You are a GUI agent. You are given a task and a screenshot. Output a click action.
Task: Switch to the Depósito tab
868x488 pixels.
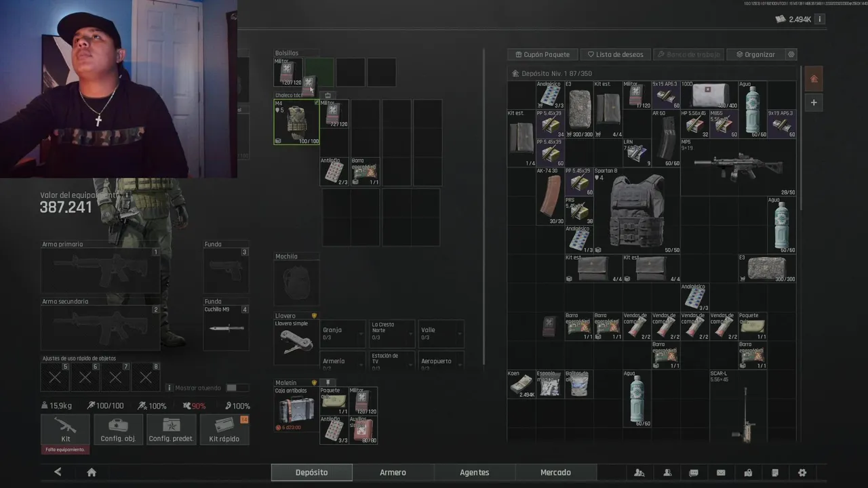click(312, 472)
